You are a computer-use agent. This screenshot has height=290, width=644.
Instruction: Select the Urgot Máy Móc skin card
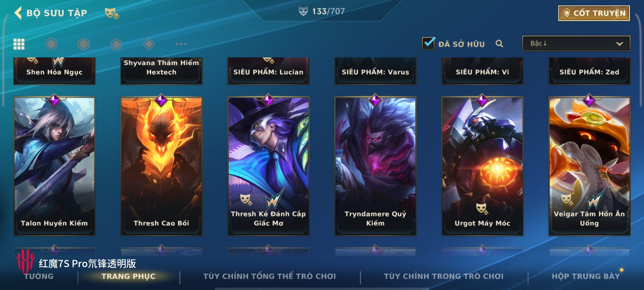pyautogui.click(x=482, y=166)
